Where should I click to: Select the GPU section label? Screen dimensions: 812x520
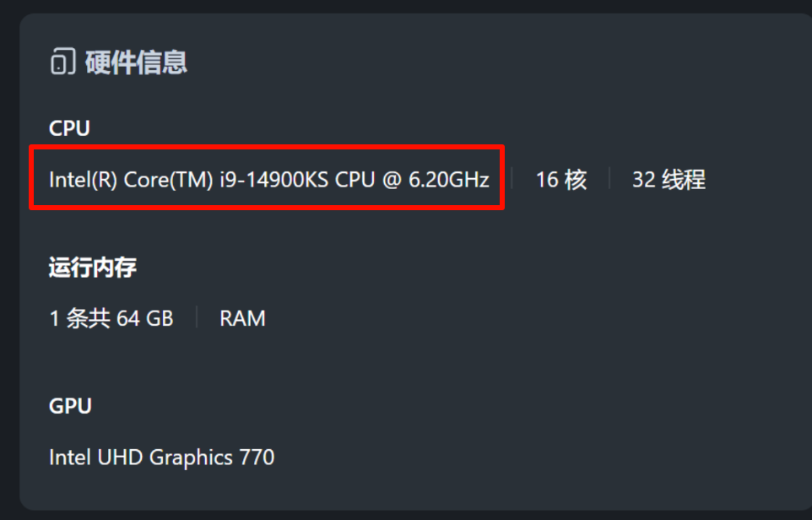pos(70,406)
